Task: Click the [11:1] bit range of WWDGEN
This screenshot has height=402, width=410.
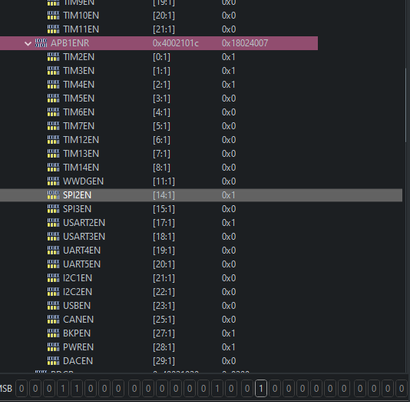Action: [164, 181]
